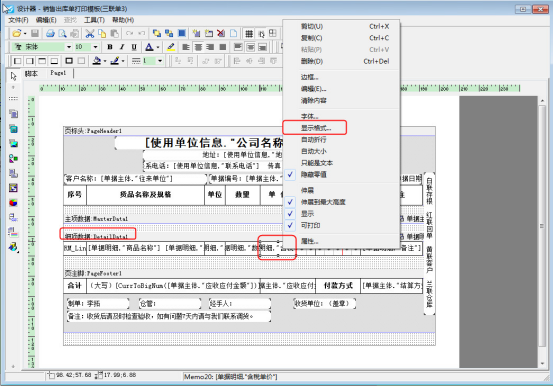Select the pointer tool in the left toolbox
Screen dimensions: 553x386
13,76
